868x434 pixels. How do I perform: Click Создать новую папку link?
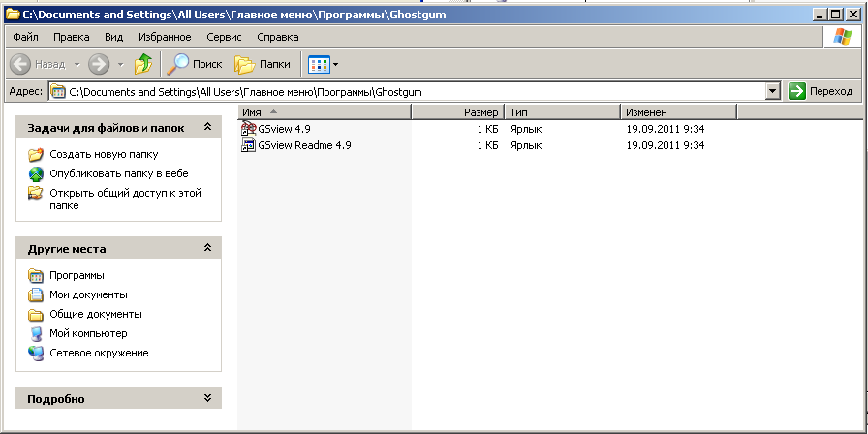[104, 154]
